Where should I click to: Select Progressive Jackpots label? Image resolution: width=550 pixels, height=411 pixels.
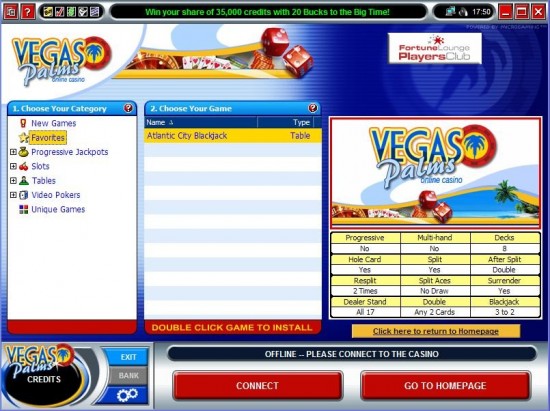coord(69,152)
